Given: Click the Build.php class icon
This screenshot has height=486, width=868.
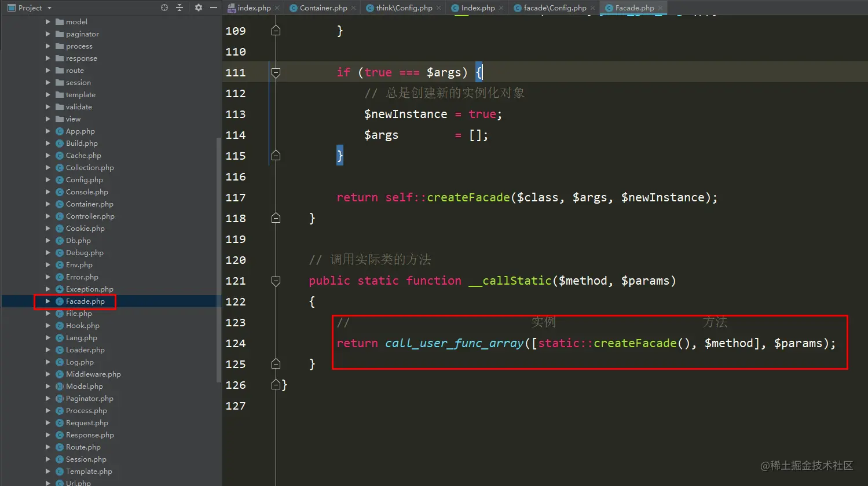Looking at the screenshot, I should (59, 143).
